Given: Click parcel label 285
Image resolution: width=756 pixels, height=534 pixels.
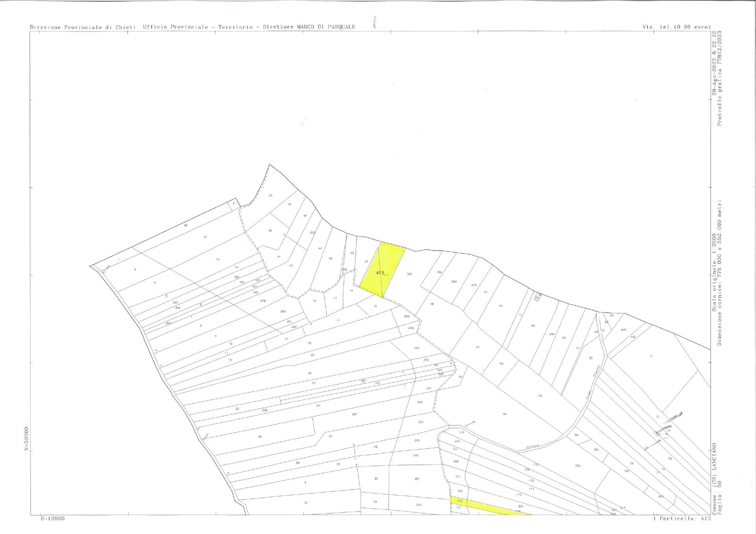Looking at the screenshot, I should tap(417, 348).
